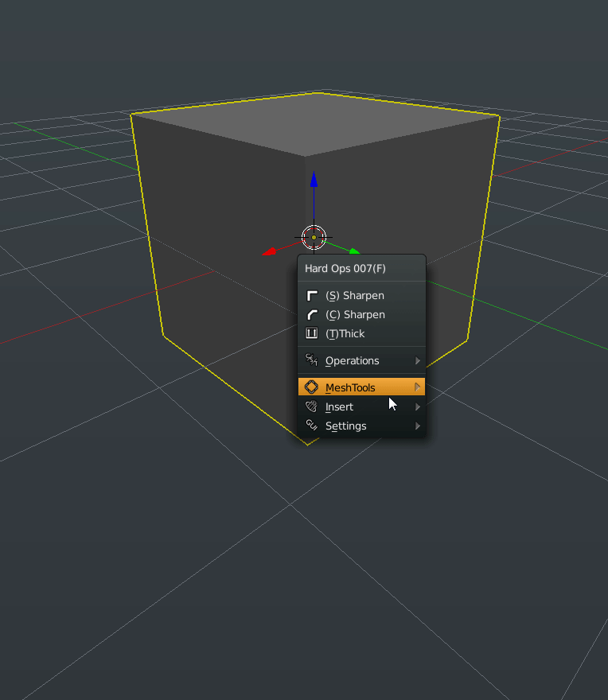Open the Settings submenu arrow
Viewport: 608px width, 700px height.
[418, 426]
